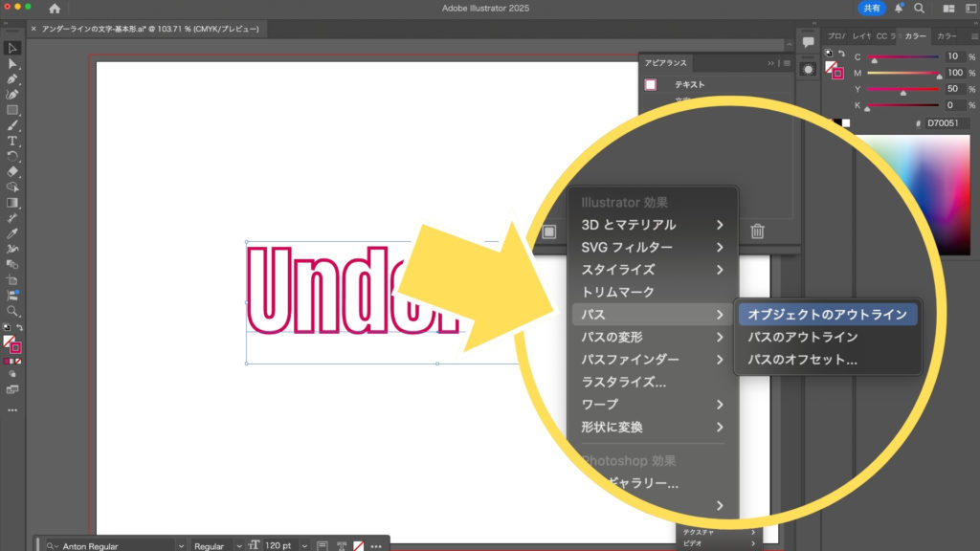Expand the パスの変形 submenu
980x551 pixels.
point(653,337)
